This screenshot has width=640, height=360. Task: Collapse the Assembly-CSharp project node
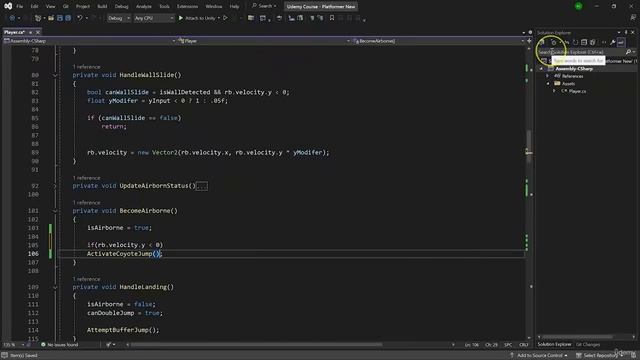click(542, 69)
